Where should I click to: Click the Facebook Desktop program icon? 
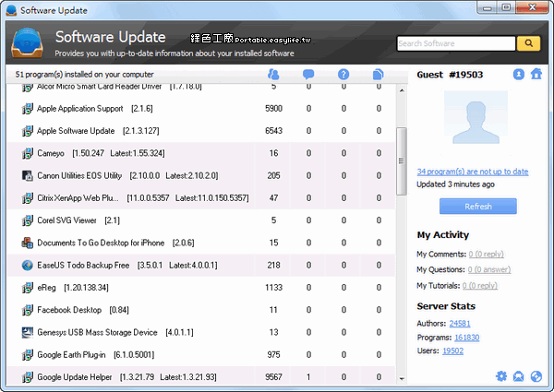point(28,310)
